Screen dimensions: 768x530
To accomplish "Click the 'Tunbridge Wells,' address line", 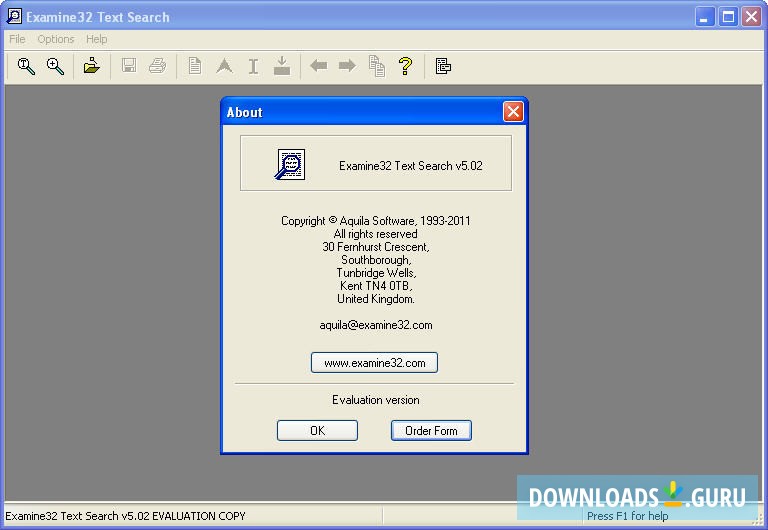I will [376, 273].
